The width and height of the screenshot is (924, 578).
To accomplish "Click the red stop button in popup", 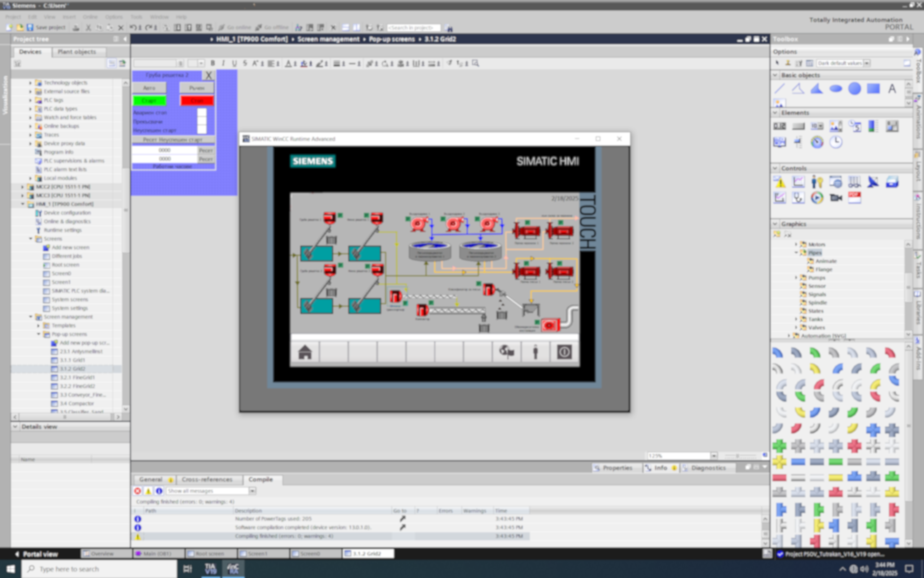I will click(197, 101).
